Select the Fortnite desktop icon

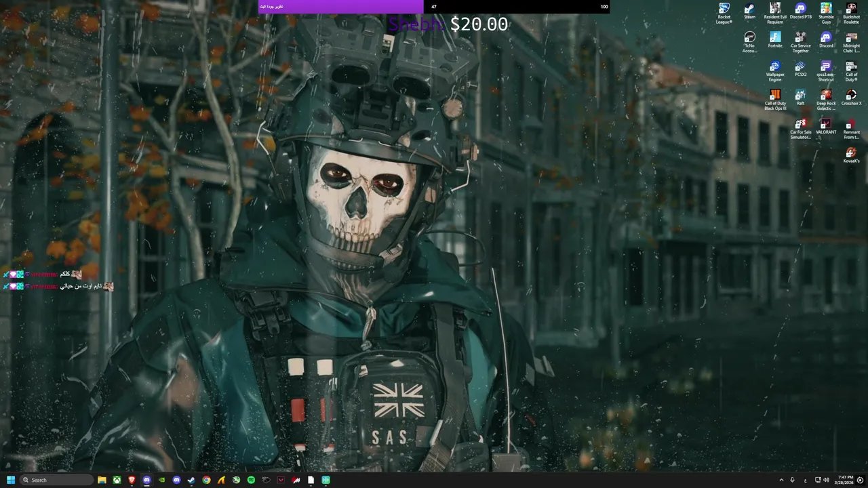(x=775, y=39)
